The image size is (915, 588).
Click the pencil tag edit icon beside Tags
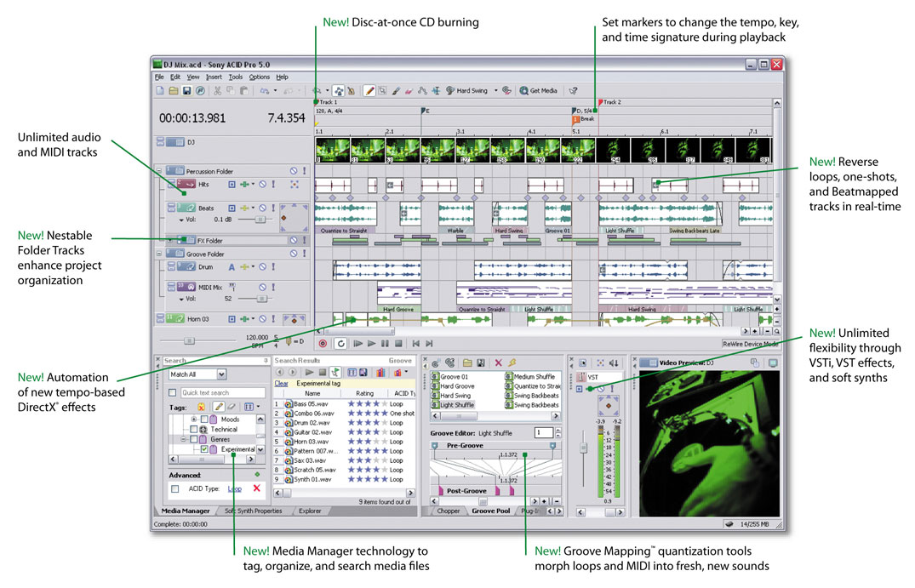(219, 407)
